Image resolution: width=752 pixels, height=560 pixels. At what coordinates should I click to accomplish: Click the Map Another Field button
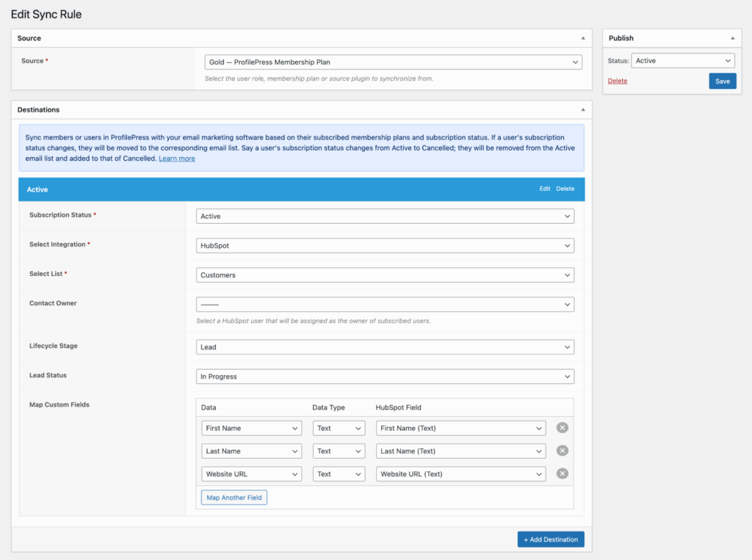coord(234,497)
